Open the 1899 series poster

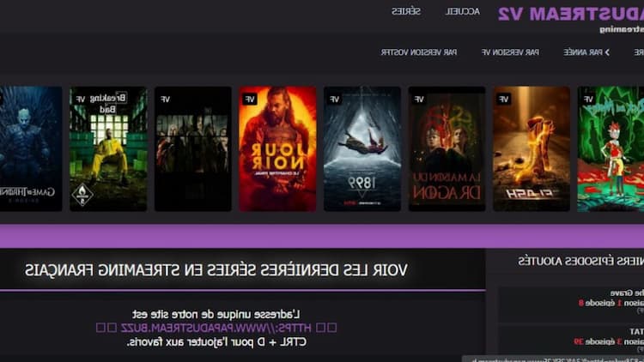[362, 149]
